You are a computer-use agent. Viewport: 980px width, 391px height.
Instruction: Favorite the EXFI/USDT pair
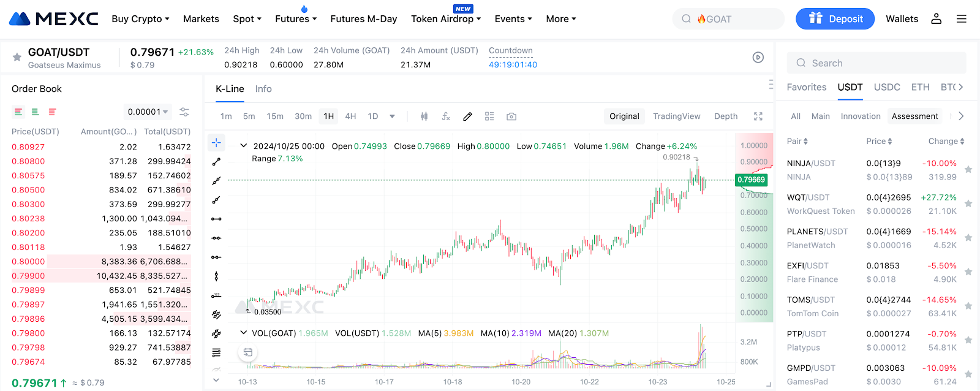[x=968, y=272]
